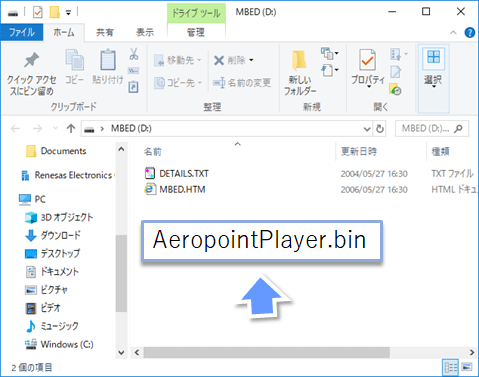
Task: Select Windows (C:) drive in sidebar
Action: click(x=67, y=344)
